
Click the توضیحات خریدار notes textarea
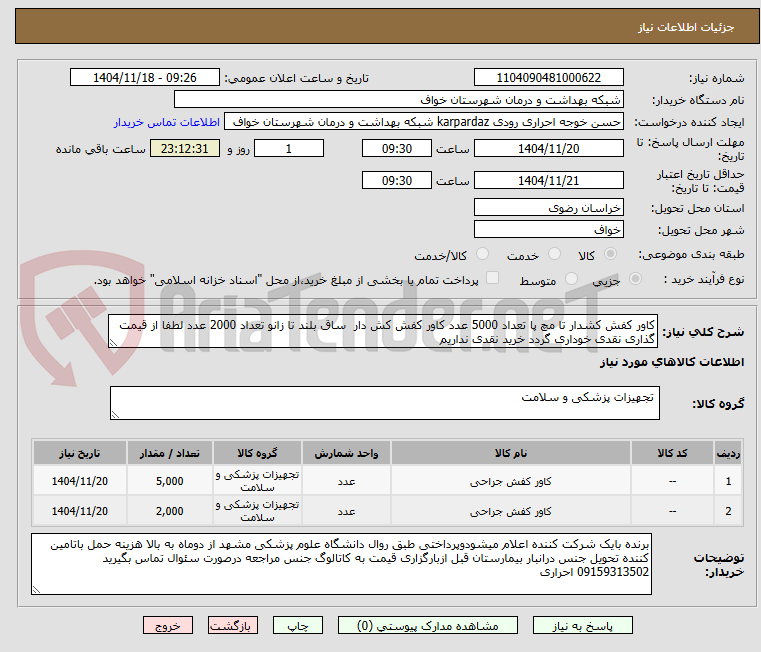[x=341, y=564]
